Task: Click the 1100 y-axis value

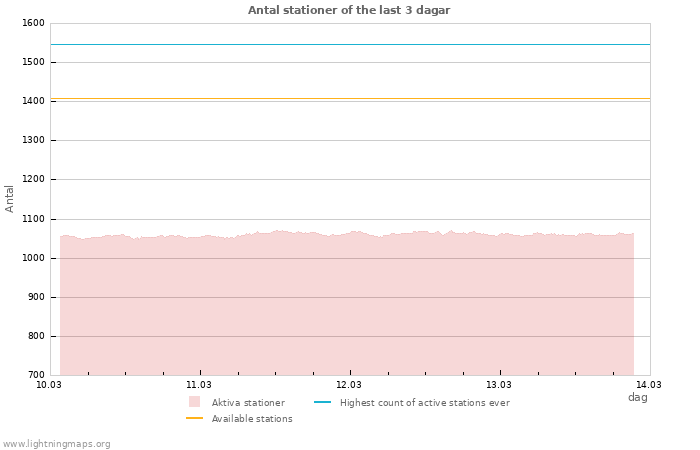Action: 33,219
